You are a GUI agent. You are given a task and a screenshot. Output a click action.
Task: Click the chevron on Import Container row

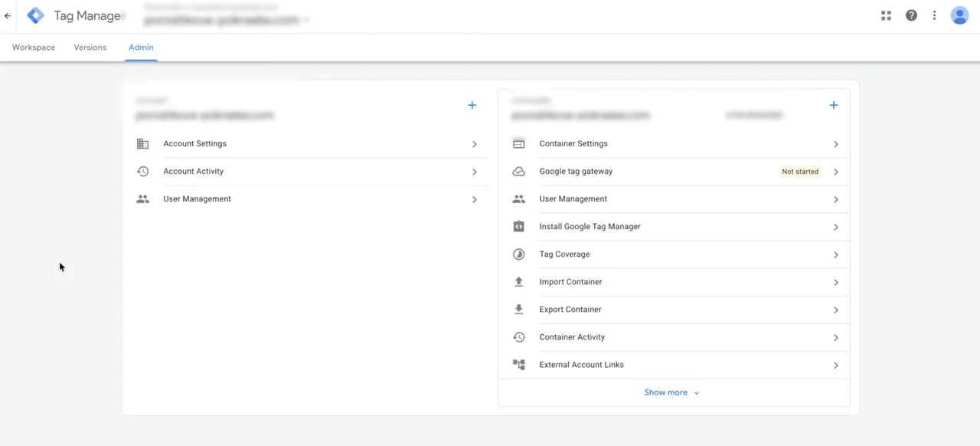(835, 282)
